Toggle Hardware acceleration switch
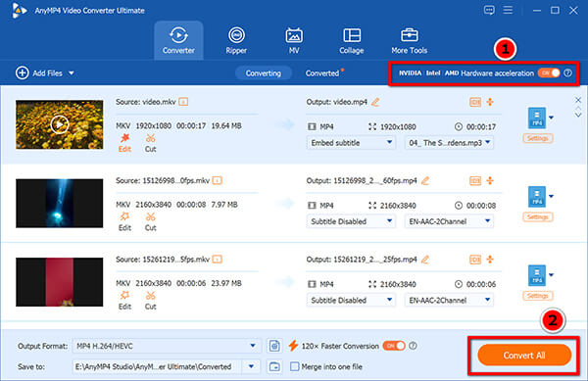Screen dimensions: 588x381 click(x=549, y=72)
